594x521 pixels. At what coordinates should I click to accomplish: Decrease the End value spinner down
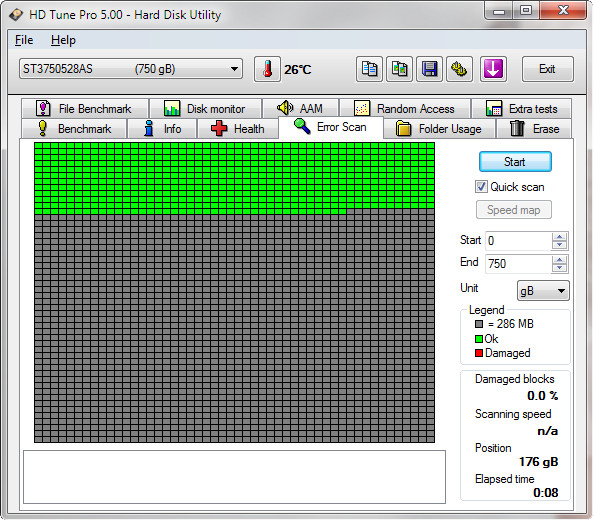[x=560, y=268]
